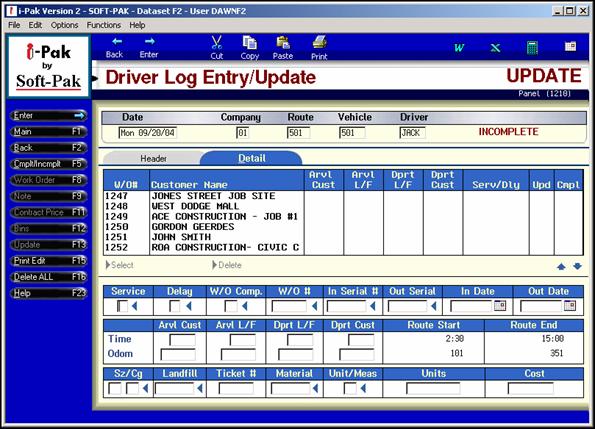
Task: Switch to the Header tab
Action: [153, 158]
